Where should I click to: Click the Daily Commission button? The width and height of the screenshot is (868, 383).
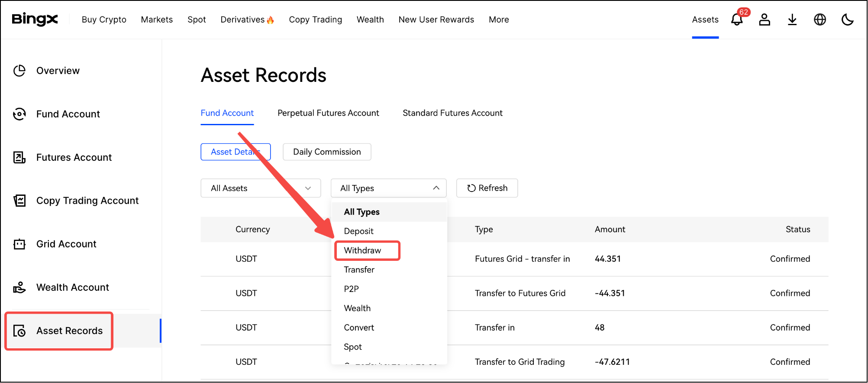[327, 152]
